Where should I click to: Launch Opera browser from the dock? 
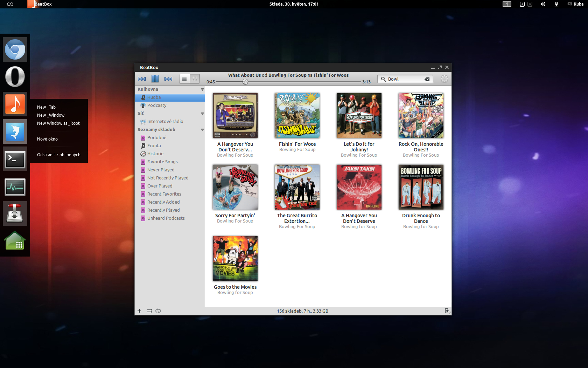click(x=15, y=77)
